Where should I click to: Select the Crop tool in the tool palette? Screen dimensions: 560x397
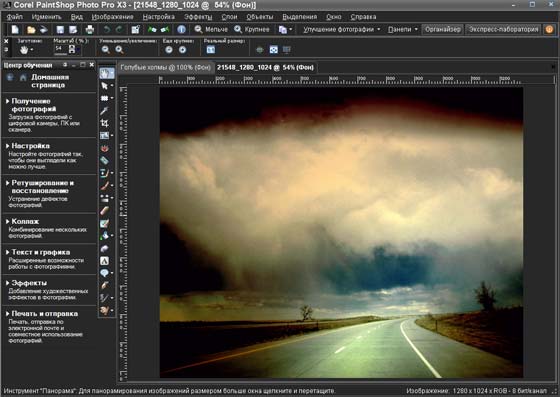point(104,123)
